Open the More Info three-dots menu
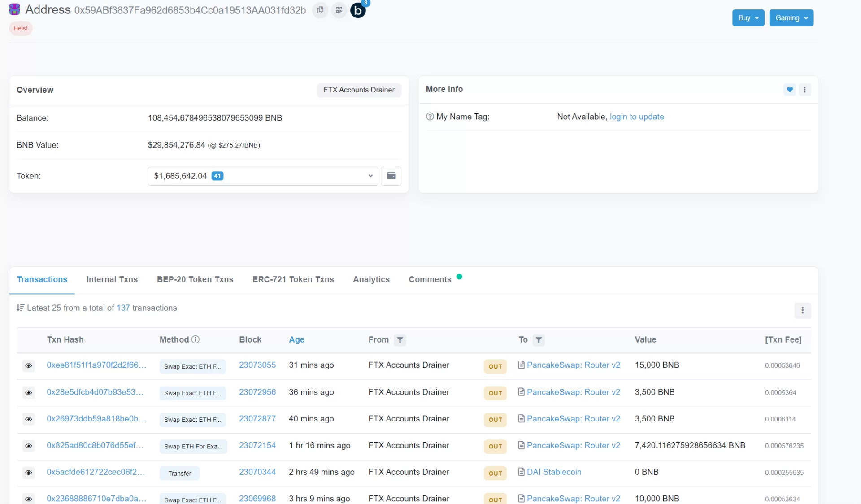 pyautogui.click(x=804, y=90)
